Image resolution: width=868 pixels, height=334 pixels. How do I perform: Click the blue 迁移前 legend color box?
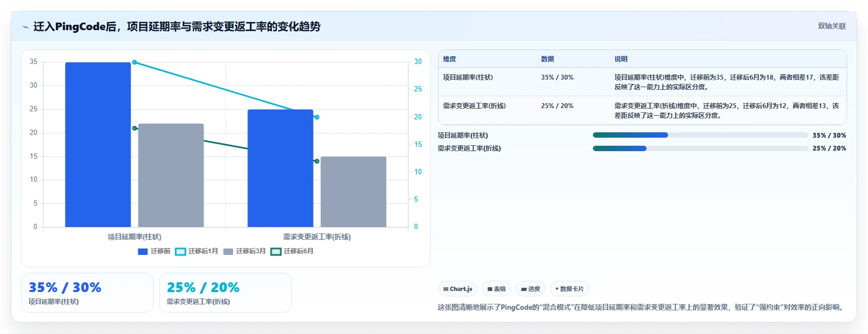(x=143, y=252)
